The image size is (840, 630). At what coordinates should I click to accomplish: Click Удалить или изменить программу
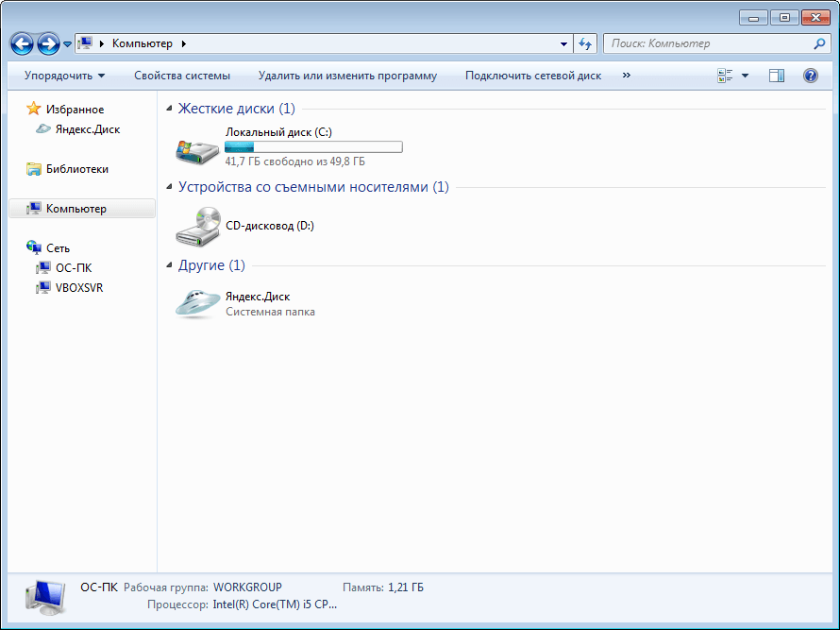pyautogui.click(x=347, y=76)
